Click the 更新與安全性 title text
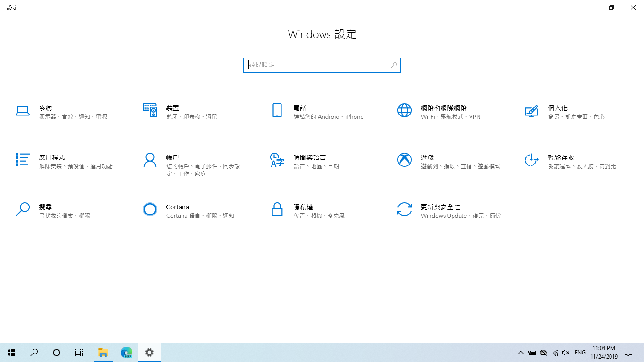 [440, 207]
